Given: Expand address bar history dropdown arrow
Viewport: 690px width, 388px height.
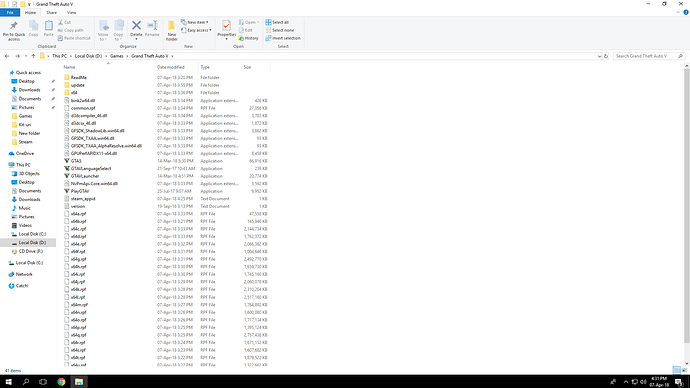Looking at the screenshot, I should tap(599, 56).
